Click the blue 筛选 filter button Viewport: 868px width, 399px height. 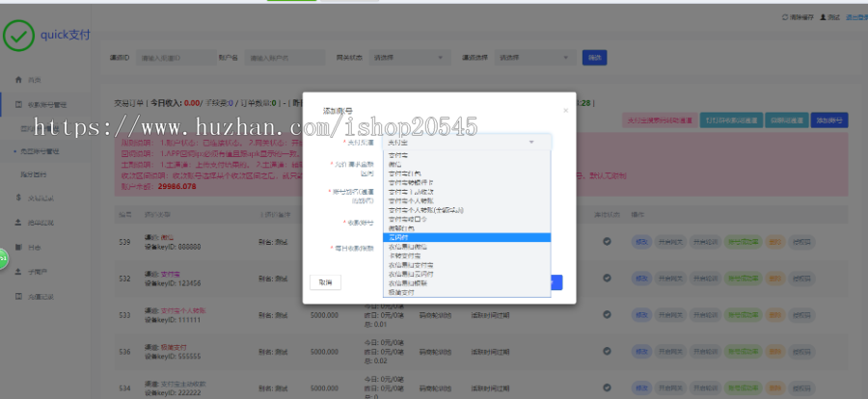pyautogui.click(x=594, y=58)
